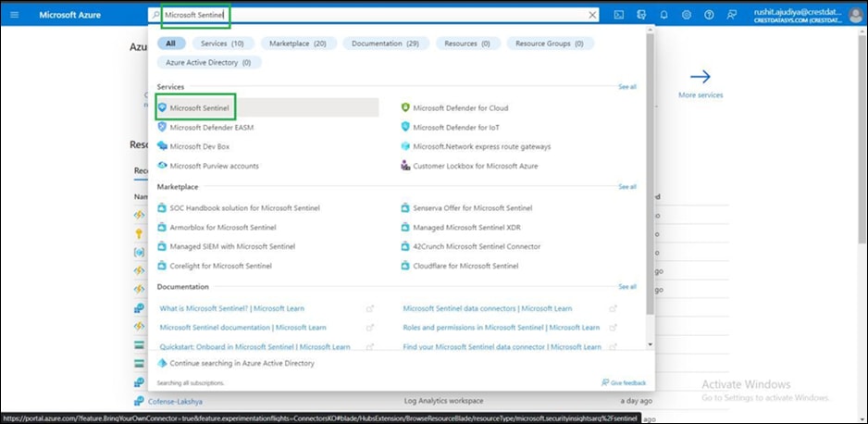Click the Microsoft Azure home title
The width and height of the screenshot is (868, 424).
tap(69, 15)
